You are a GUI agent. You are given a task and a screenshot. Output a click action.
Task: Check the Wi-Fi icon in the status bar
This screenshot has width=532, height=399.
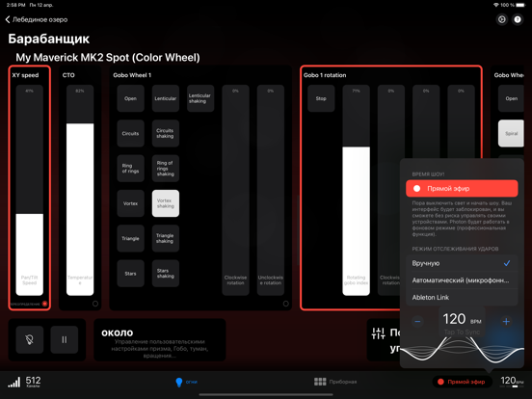496,5
